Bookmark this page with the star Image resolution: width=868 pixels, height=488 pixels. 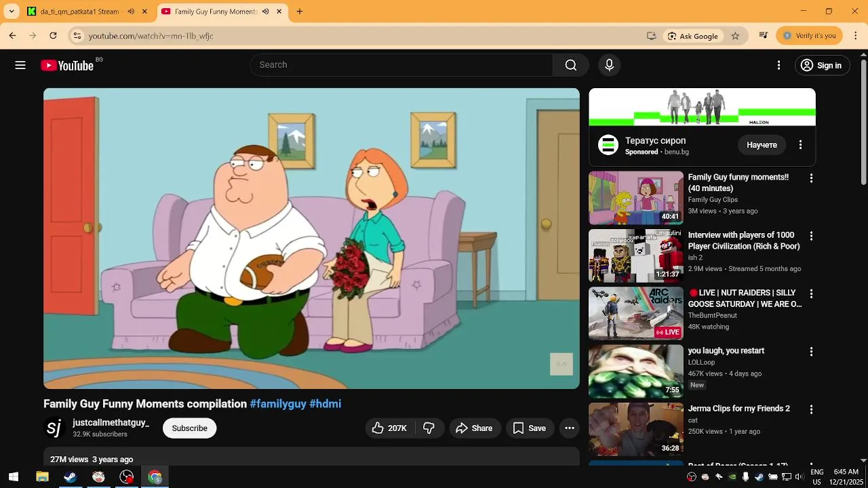tap(735, 36)
